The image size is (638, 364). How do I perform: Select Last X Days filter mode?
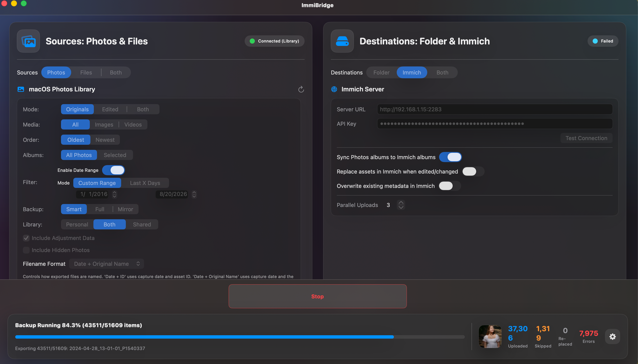click(x=145, y=183)
